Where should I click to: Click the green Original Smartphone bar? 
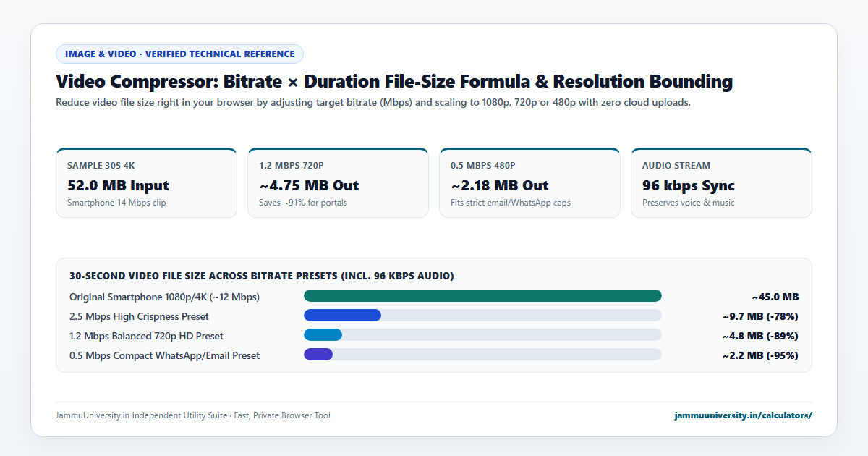point(482,295)
